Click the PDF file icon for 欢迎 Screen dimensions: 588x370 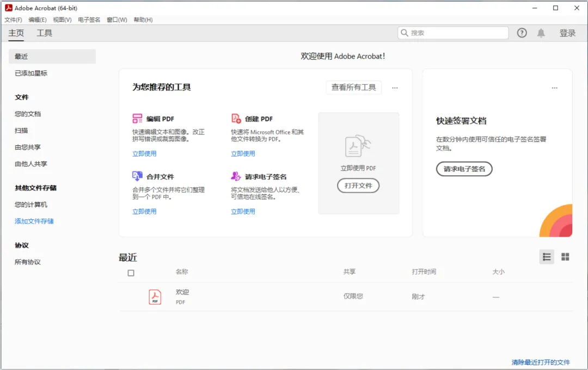pyautogui.click(x=155, y=297)
